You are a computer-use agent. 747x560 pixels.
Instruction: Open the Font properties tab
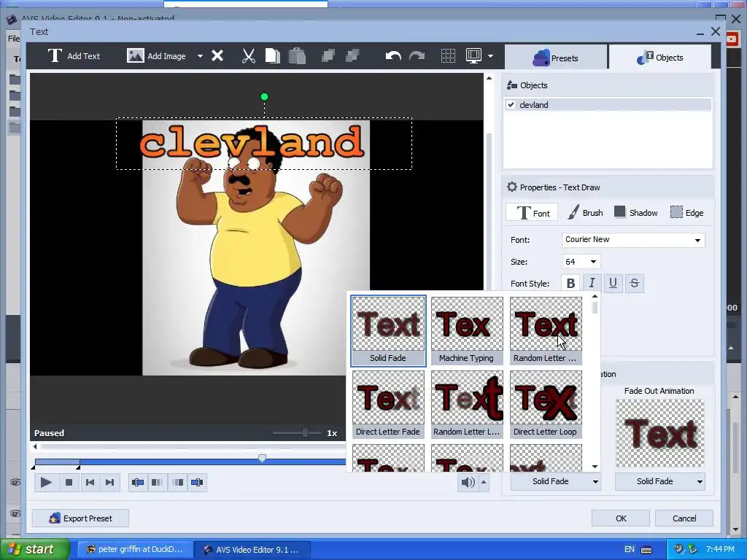coord(533,213)
